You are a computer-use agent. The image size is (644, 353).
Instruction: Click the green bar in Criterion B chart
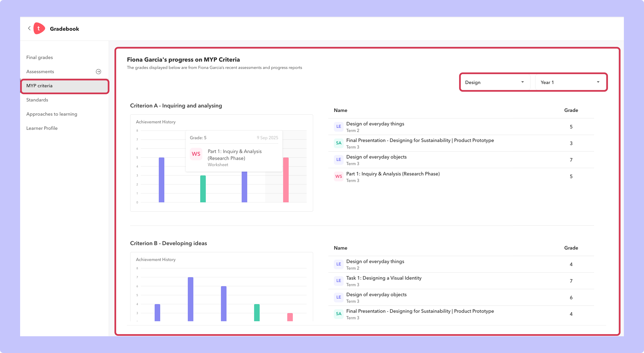click(257, 313)
